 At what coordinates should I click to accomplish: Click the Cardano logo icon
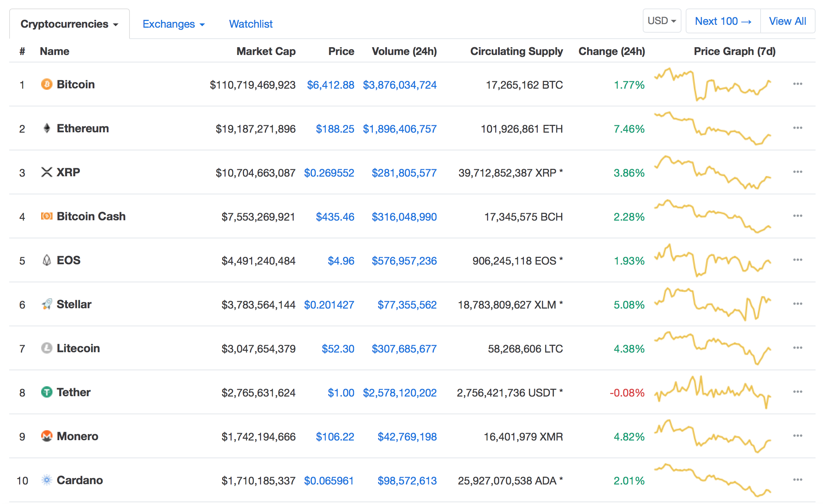46,480
